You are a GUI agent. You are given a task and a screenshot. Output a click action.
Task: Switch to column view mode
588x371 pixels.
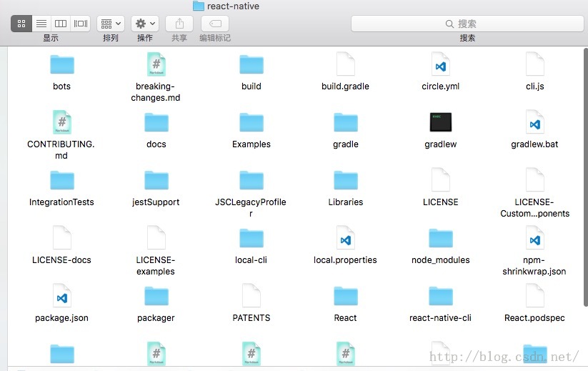[x=61, y=24]
